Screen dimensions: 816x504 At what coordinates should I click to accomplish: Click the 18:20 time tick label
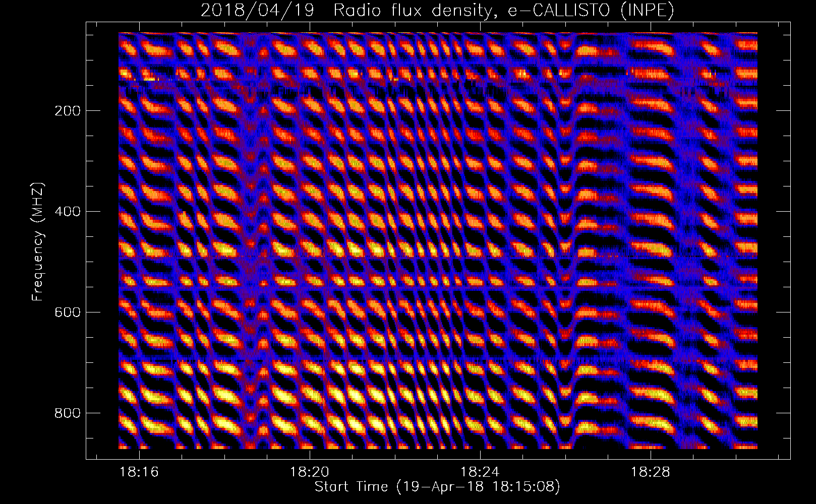pos(310,472)
